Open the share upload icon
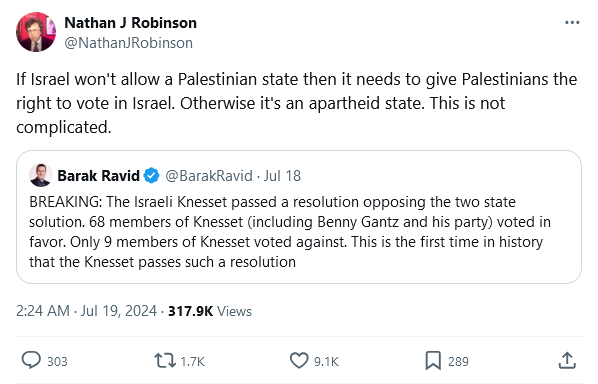The image size is (598, 384). point(567,360)
